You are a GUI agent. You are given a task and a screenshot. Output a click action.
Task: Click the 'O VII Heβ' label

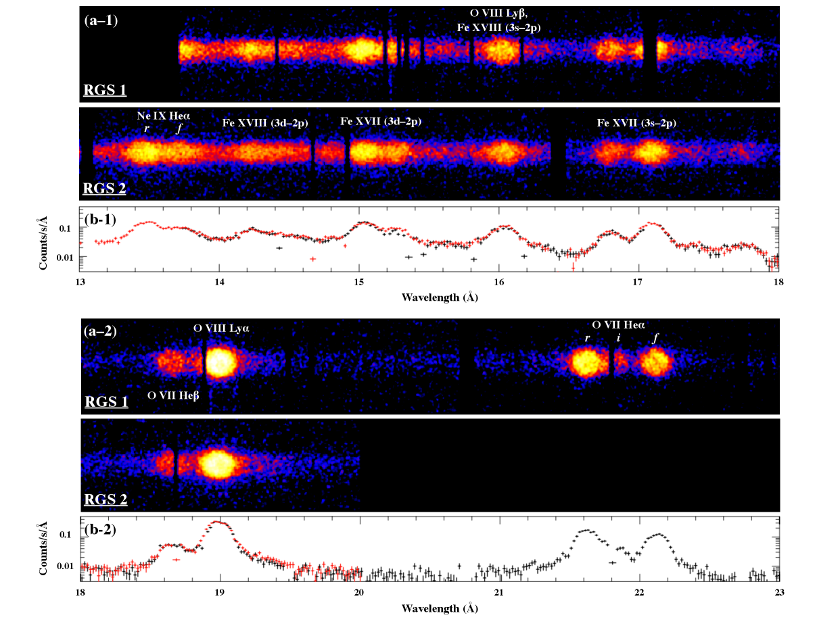pyautogui.click(x=173, y=395)
